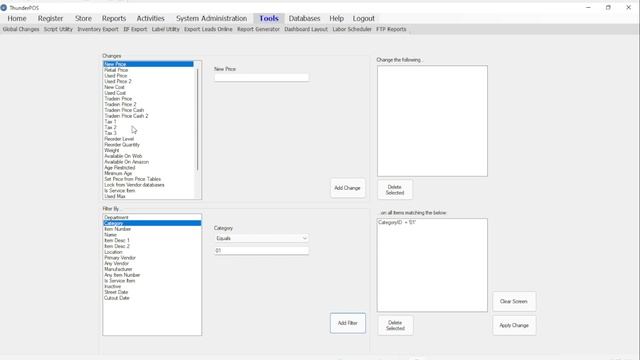Select New Cost in Changes list

coord(114,87)
